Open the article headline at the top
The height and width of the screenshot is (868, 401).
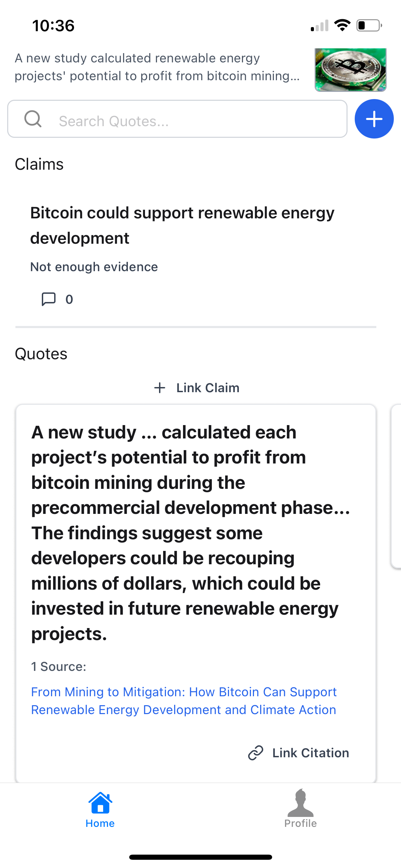pos(157,67)
